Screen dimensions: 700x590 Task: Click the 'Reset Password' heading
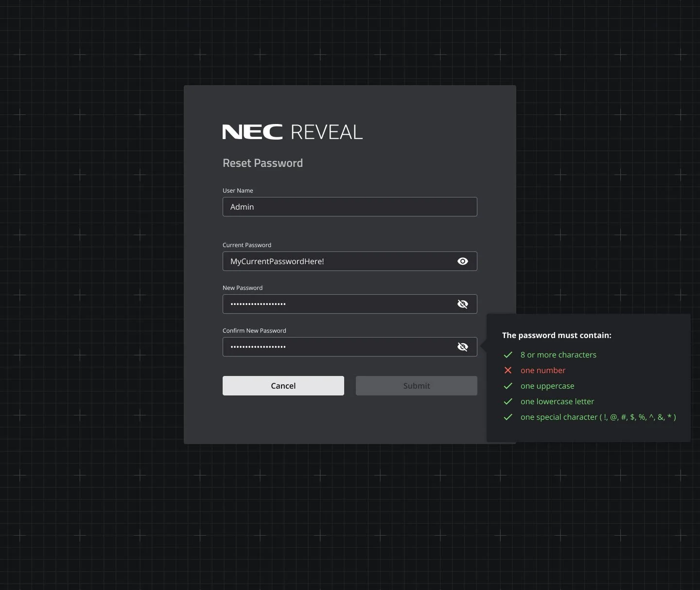coord(262,163)
